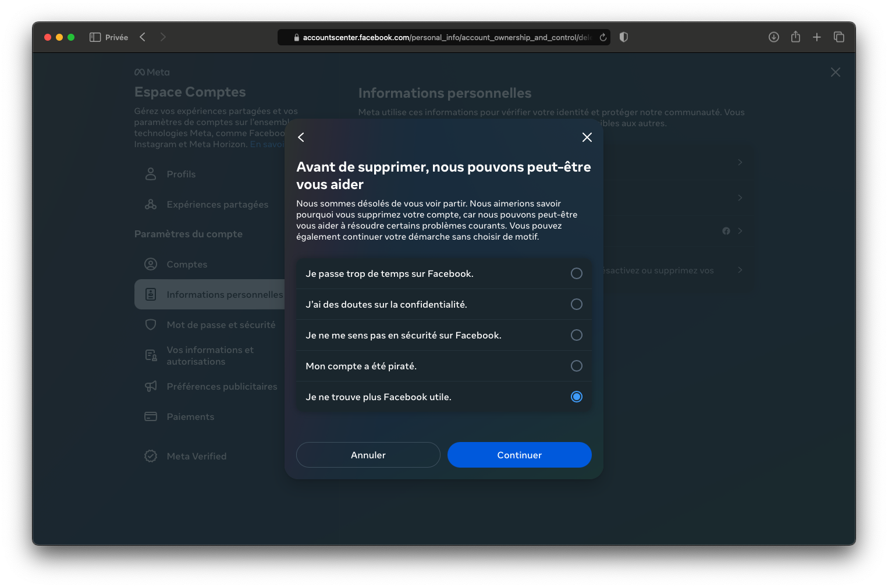Open Meta Verified in the sidebar
Image resolution: width=888 pixels, height=588 pixels.
[x=209, y=456]
